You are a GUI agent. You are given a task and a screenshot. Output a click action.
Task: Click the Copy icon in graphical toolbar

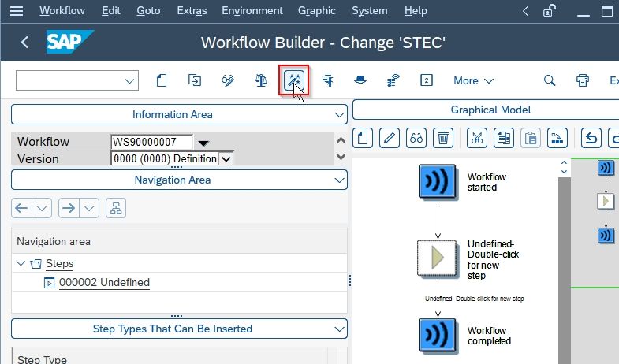pyautogui.click(x=504, y=138)
